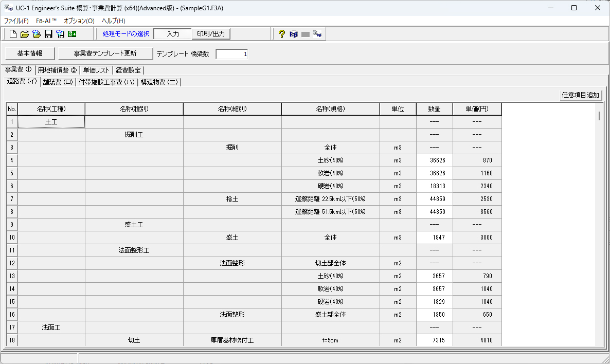Select the 入力 processing mode
The height and width of the screenshot is (364, 610).
(x=173, y=34)
